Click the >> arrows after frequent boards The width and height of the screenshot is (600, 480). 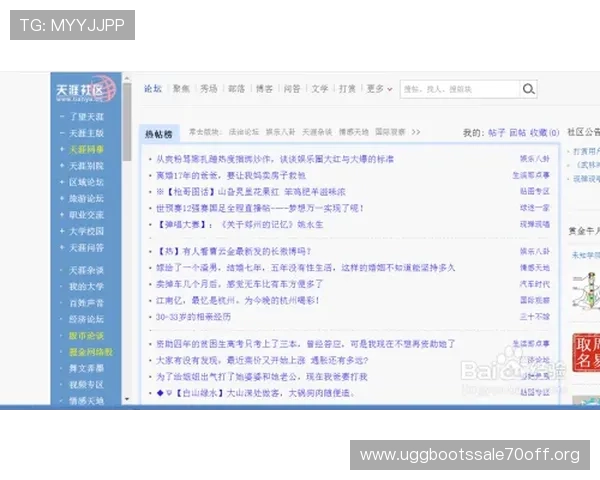point(416,132)
